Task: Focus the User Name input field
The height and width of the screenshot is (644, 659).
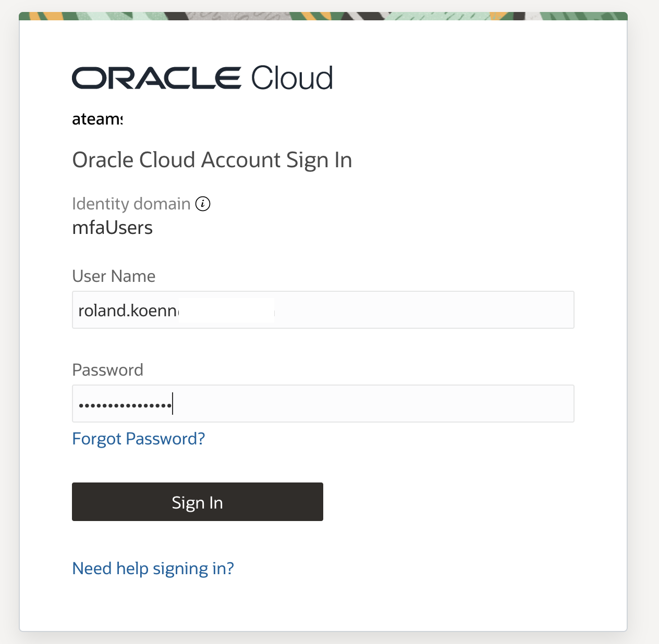Action: coord(417,310)
